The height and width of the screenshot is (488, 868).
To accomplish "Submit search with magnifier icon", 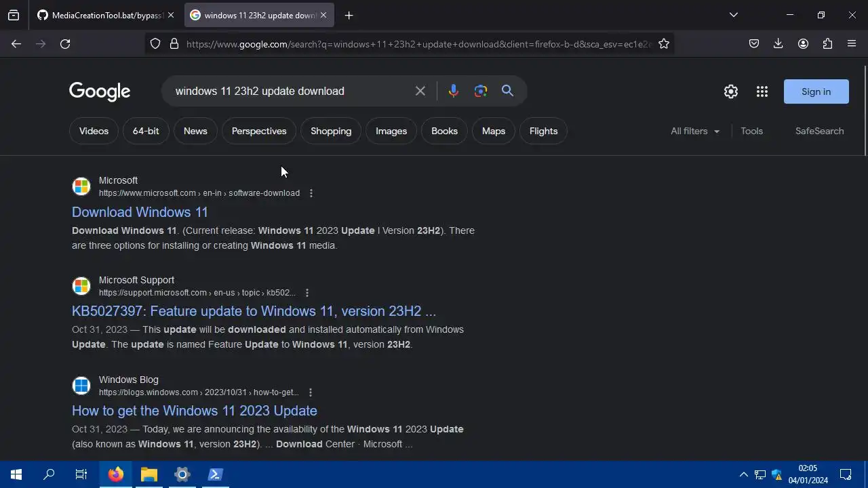I will point(507,91).
